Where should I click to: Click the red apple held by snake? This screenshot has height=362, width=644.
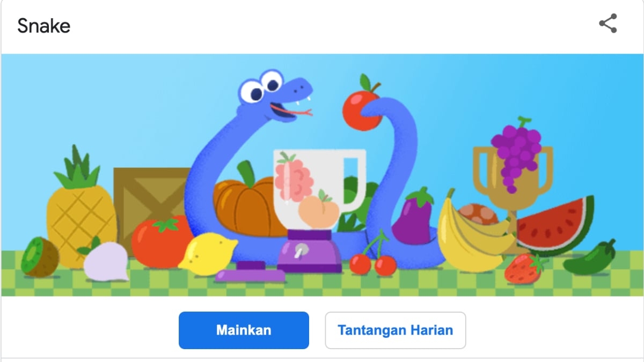click(362, 107)
